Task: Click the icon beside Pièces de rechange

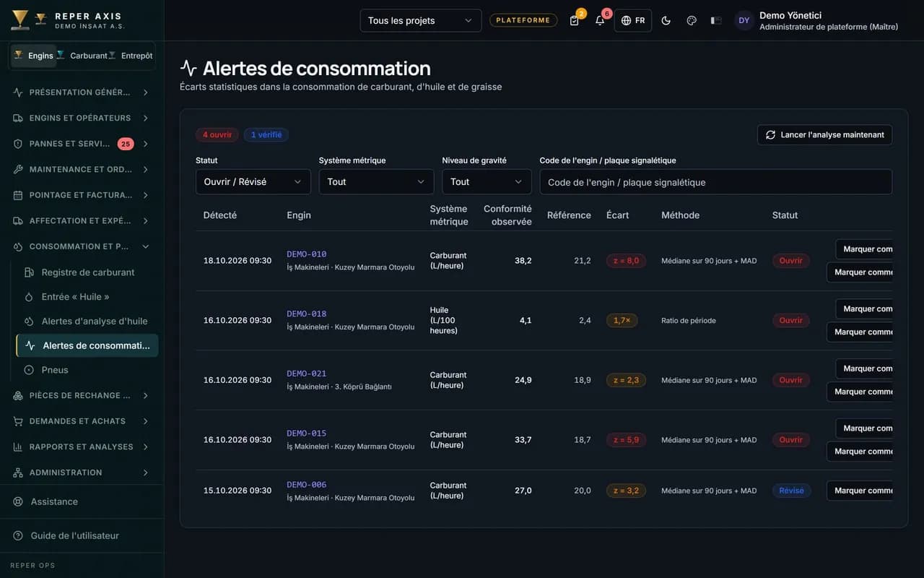Action: click(18, 396)
